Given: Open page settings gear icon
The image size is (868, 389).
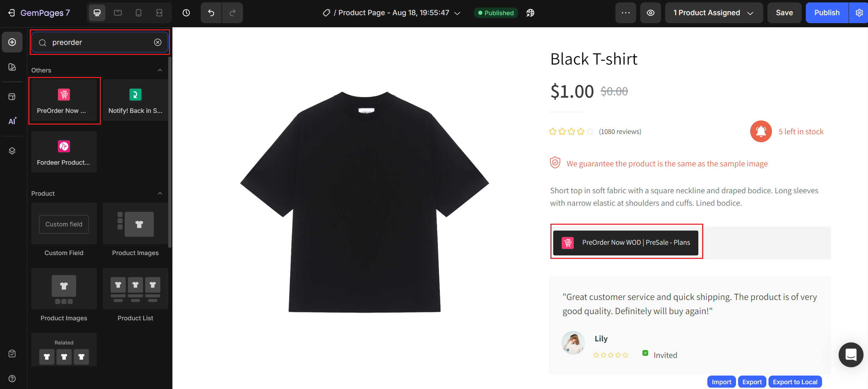Looking at the screenshot, I should click(x=859, y=13).
